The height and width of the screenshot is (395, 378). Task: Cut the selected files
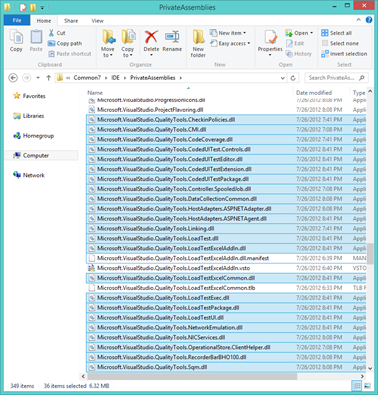[57, 33]
